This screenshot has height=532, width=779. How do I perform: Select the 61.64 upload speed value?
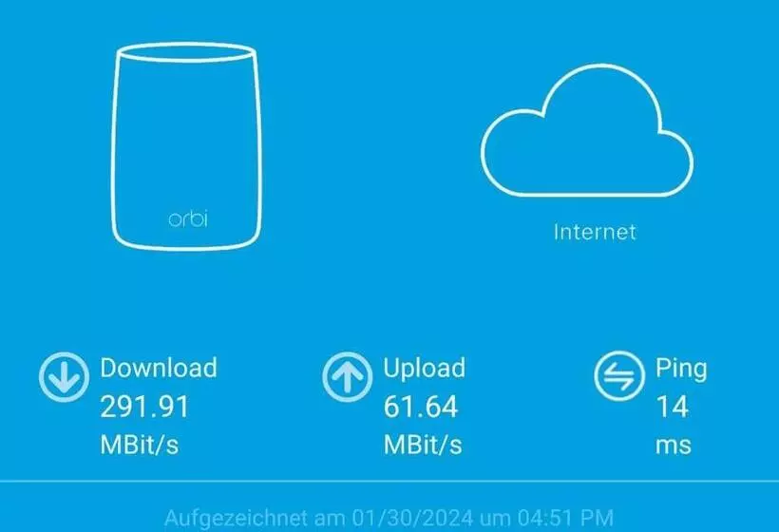tap(420, 407)
